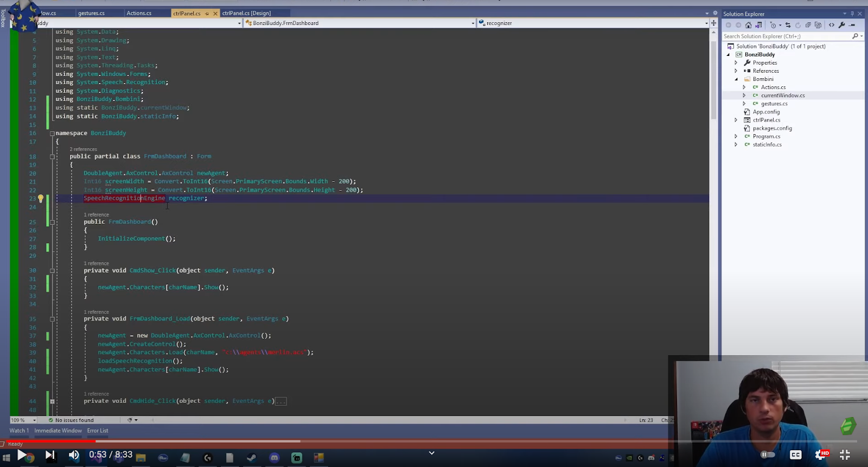Expand the Actions.cs tree node
The width and height of the screenshot is (868, 467).
(x=744, y=87)
